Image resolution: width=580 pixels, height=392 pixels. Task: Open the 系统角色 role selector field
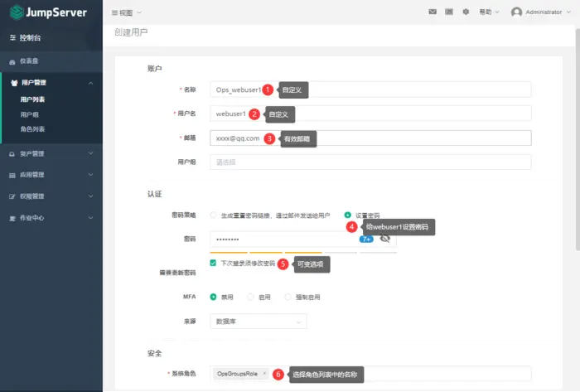coord(370,374)
